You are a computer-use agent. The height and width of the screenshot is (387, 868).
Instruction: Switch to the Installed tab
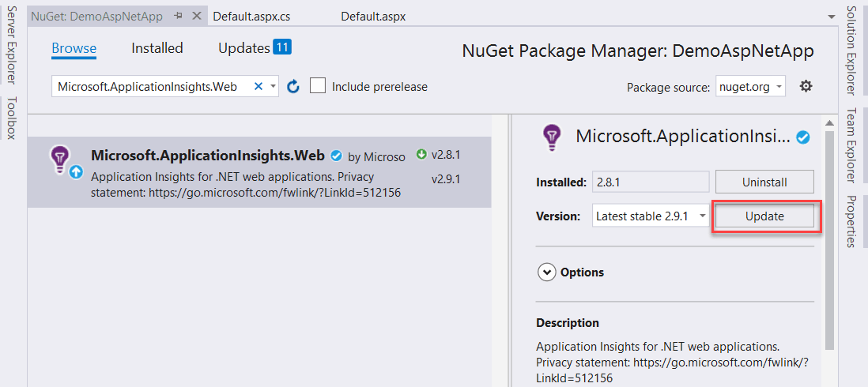pos(157,49)
